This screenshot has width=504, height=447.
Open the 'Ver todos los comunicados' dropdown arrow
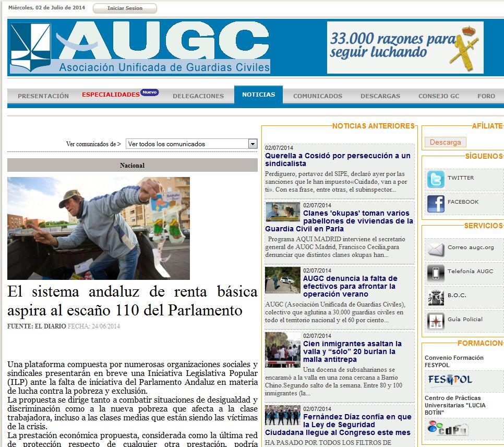tap(253, 144)
